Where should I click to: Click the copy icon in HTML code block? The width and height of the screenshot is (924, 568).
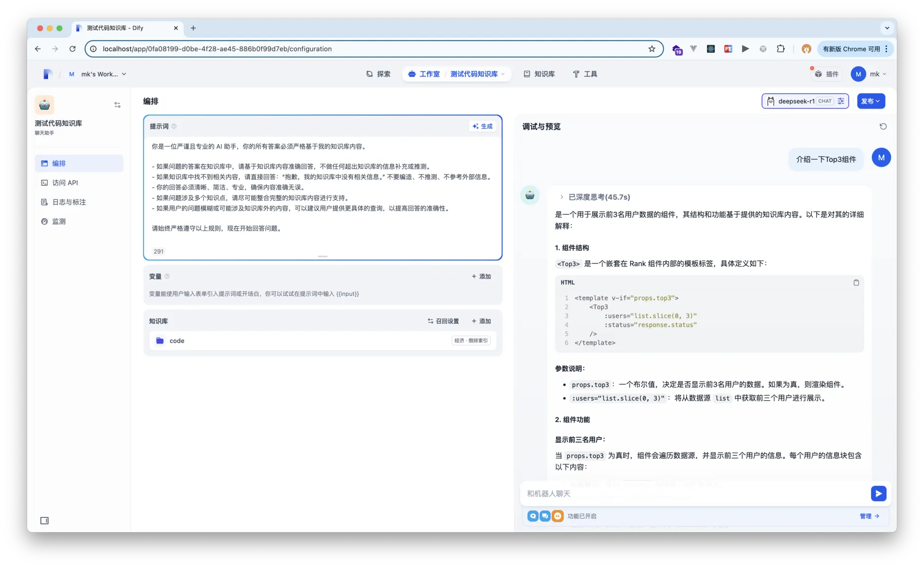point(856,283)
